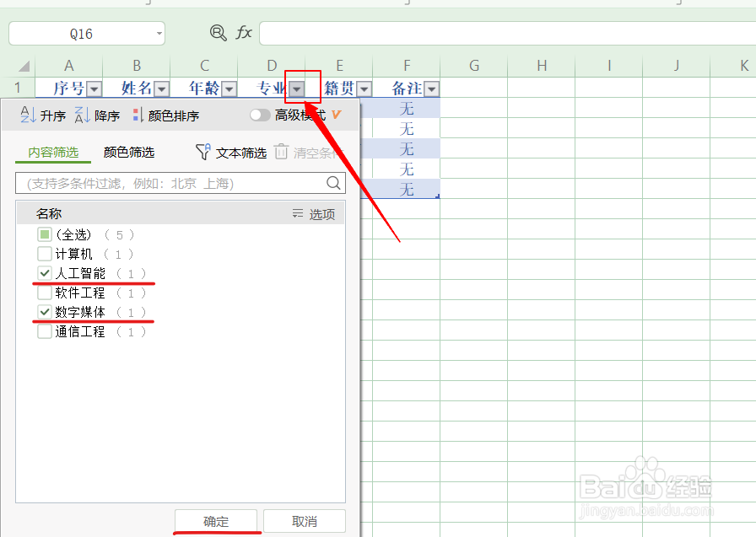Click the orange V premium badge

[336, 115]
